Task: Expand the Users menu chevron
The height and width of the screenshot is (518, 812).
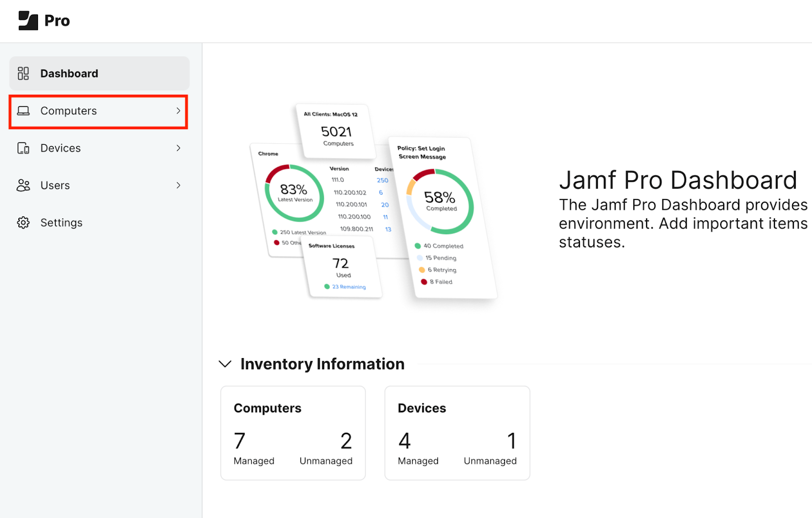Action: [178, 185]
